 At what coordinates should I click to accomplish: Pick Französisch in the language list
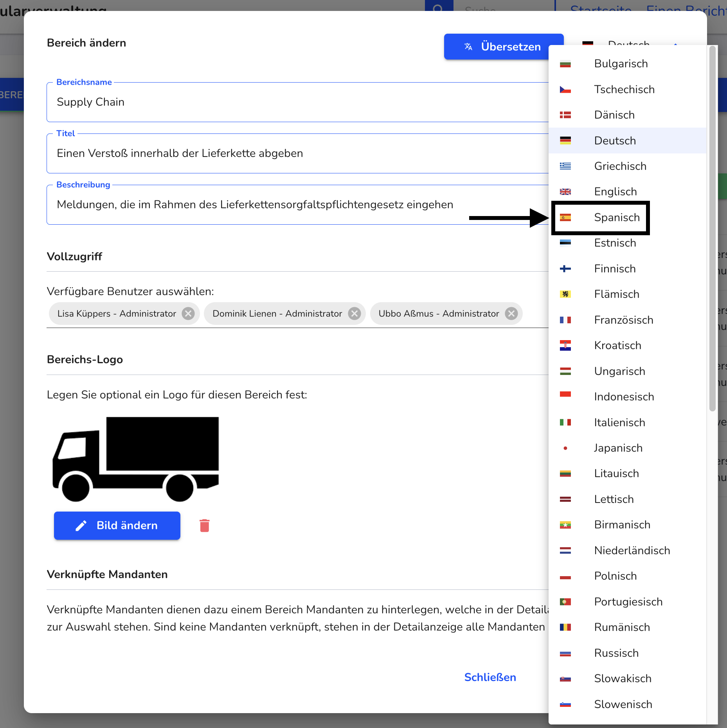pos(628,320)
